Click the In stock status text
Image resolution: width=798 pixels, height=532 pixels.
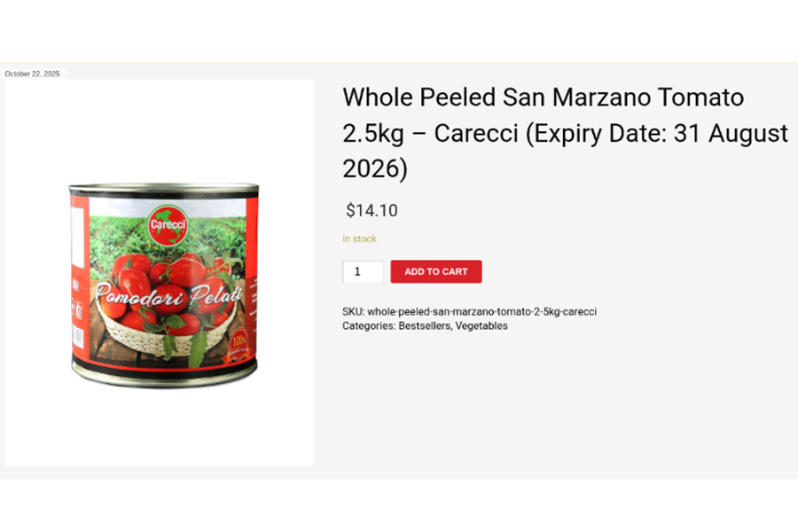point(359,239)
